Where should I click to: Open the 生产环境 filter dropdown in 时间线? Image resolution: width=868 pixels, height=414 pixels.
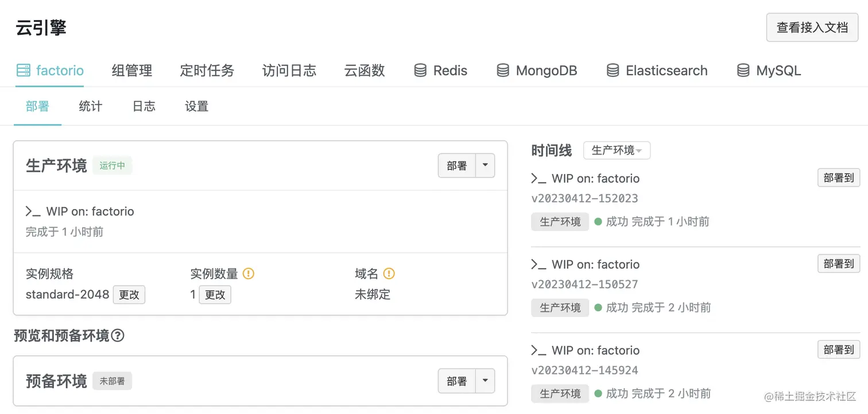coord(617,150)
